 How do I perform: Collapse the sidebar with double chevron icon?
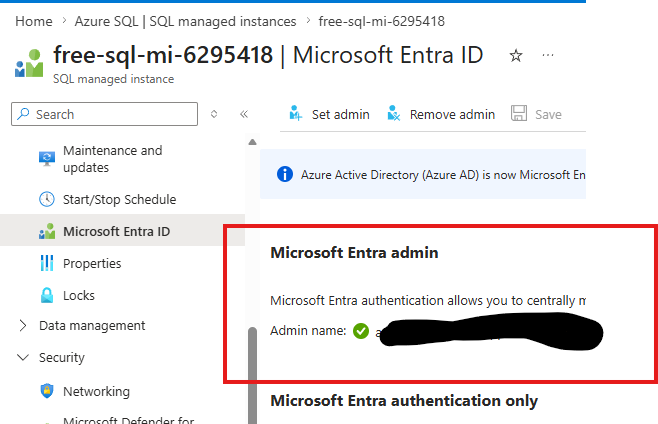pos(244,114)
